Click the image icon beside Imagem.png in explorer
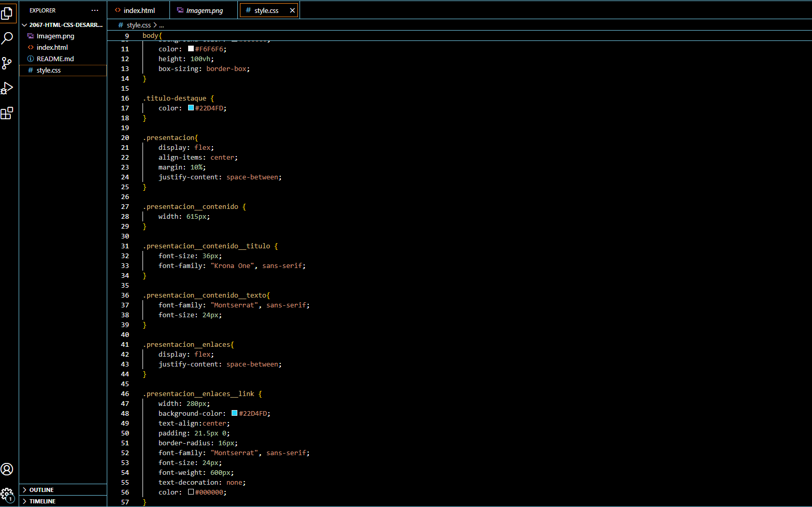 point(31,36)
